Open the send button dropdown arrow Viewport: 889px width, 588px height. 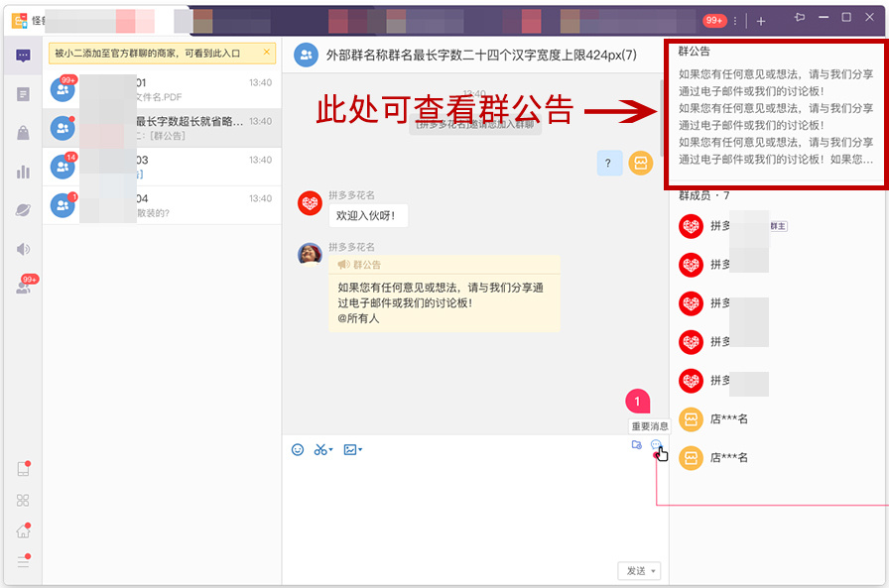tap(653, 571)
